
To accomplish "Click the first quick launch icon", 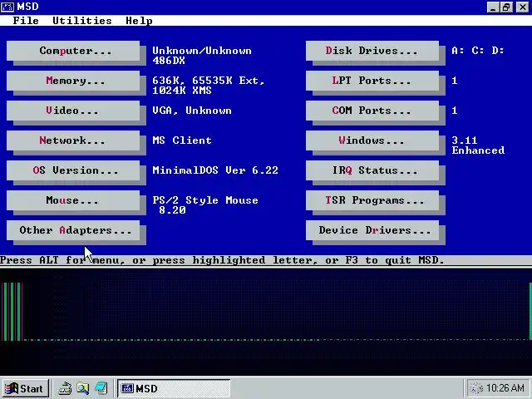I will point(65,388).
